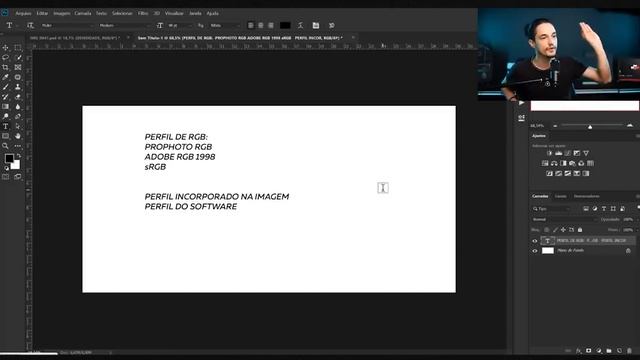The height and width of the screenshot is (360, 640).
Task: Change screen mode button
Action: click(18, 177)
